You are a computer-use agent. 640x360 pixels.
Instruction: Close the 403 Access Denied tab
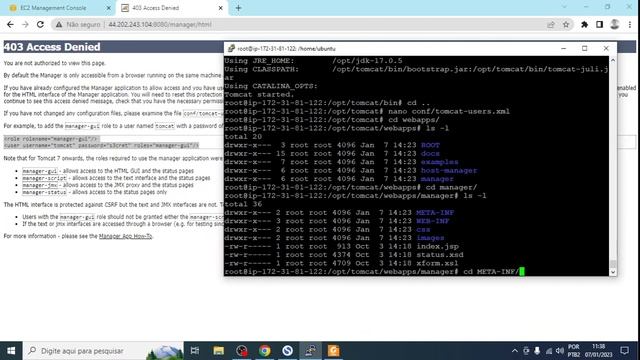click(x=220, y=8)
